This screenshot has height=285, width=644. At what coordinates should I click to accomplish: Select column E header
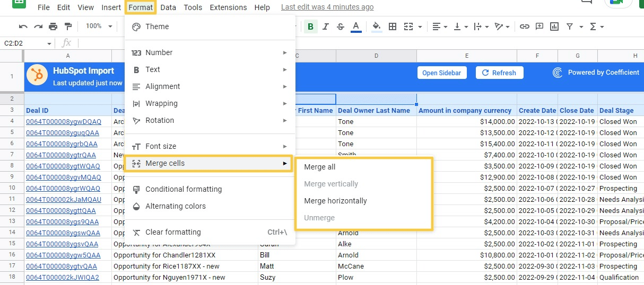tap(467, 56)
